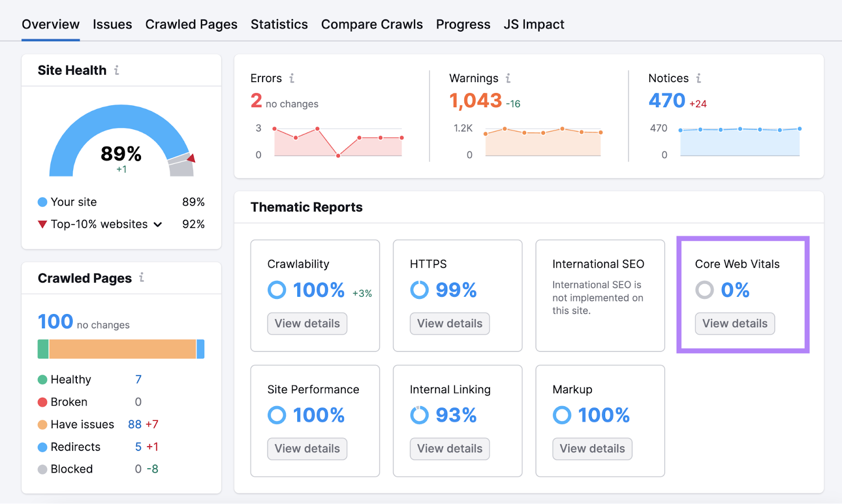This screenshot has height=504, width=842.
Task: Click the Crawled Pages distribution bar
Action: point(120,349)
